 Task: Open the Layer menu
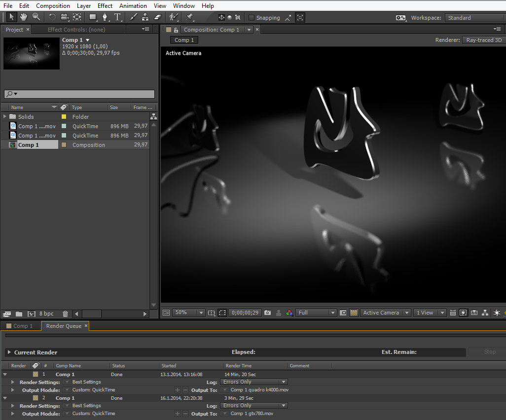[83, 6]
